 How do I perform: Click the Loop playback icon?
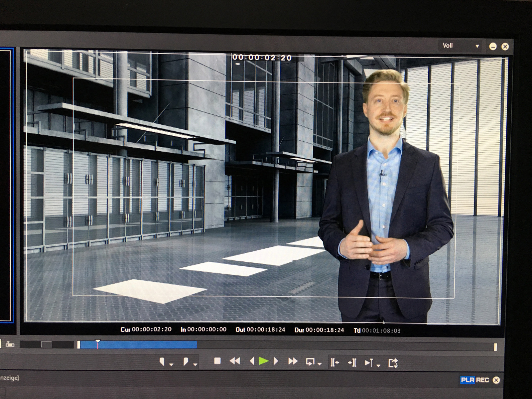pyautogui.click(x=310, y=362)
